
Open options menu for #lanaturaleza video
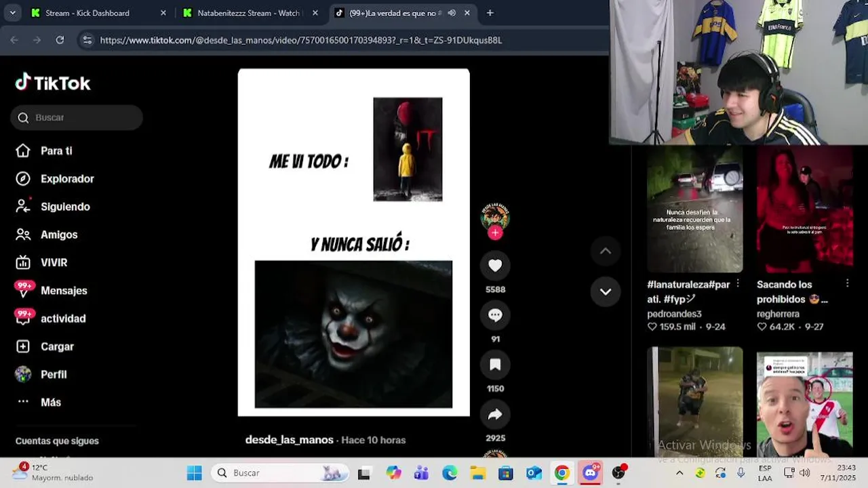point(737,284)
